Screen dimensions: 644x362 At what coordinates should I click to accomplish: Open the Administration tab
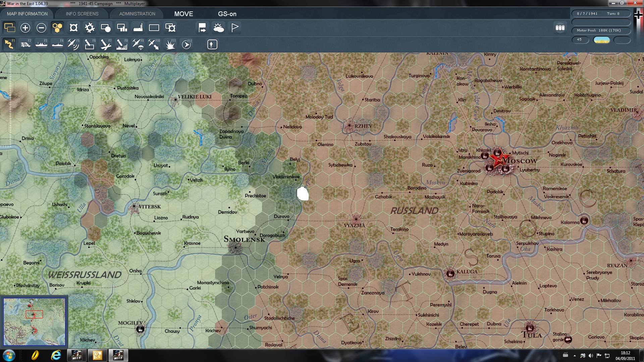(137, 14)
